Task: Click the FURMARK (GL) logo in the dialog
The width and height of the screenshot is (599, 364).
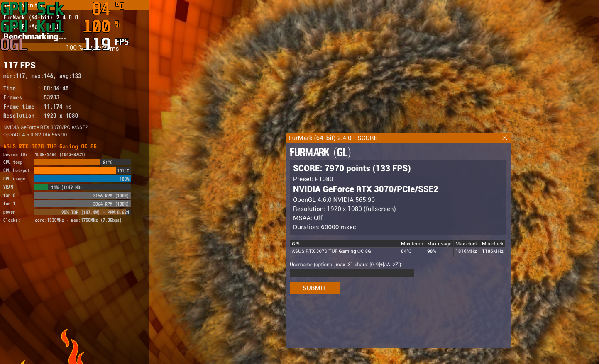Action: pos(320,153)
